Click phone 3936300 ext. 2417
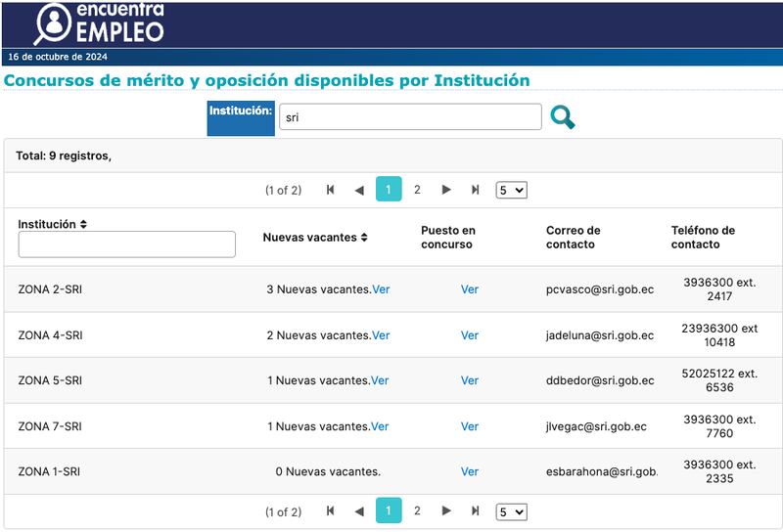This screenshot has width=783, height=532. (x=719, y=289)
